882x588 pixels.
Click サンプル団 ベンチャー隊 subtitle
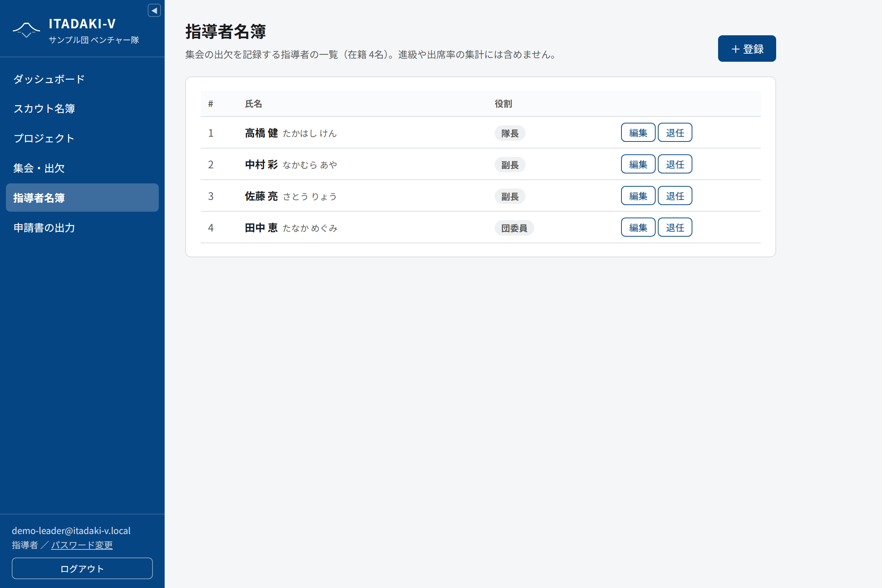click(x=94, y=40)
